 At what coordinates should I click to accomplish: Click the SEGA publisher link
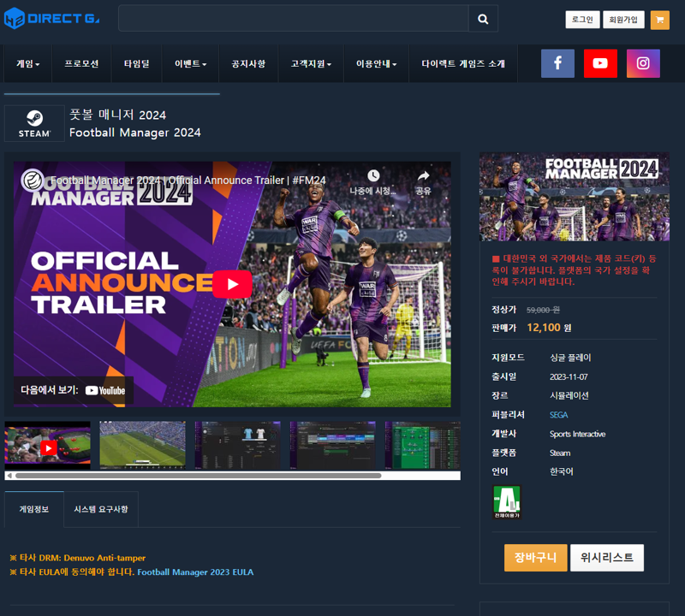click(559, 415)
